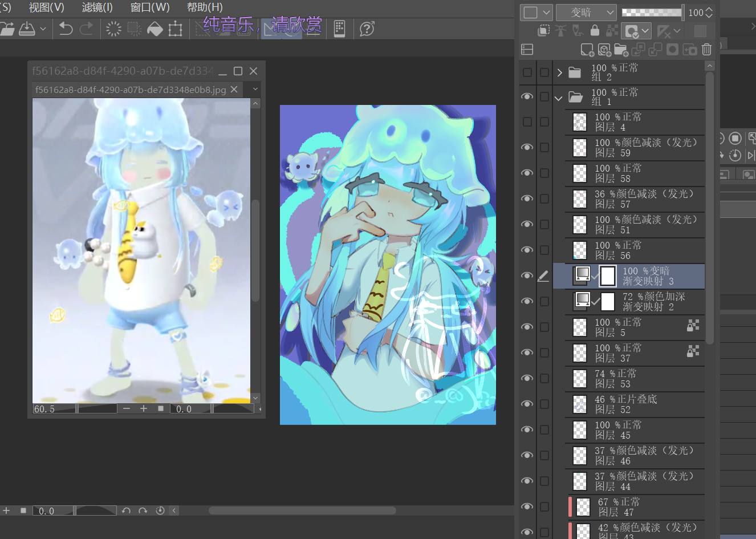Click the Clip to Layer Below icon

[544, 30]
